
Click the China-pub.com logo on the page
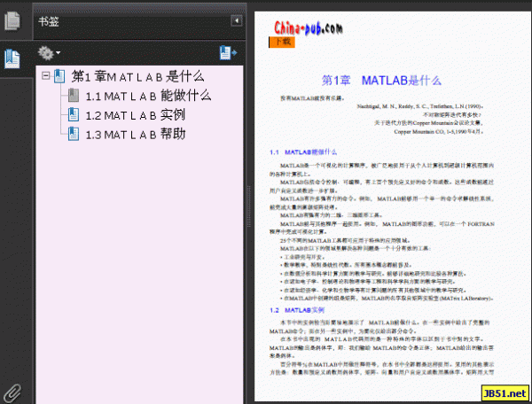click(309, 28)
